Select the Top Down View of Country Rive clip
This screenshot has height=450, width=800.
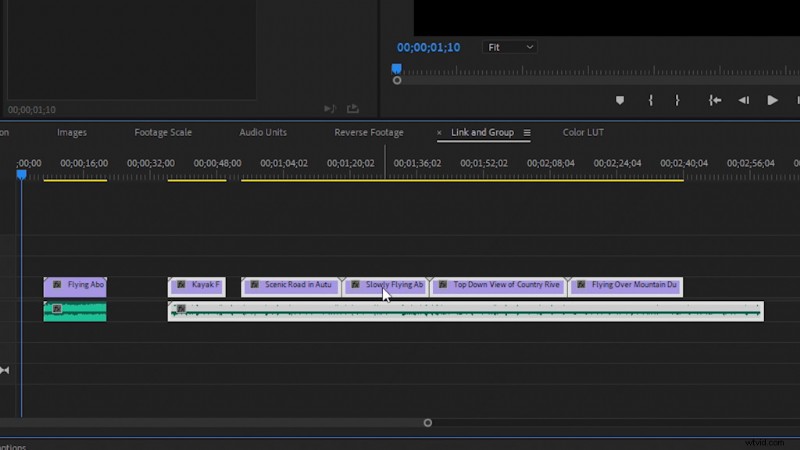tap(498, 287)
